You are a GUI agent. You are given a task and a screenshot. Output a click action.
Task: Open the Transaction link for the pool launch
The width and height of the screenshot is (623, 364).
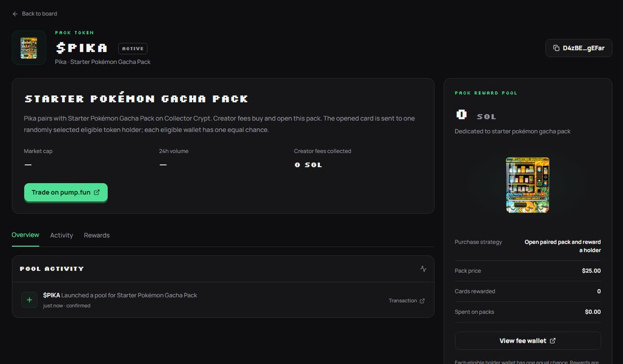(x=407, y=301)
